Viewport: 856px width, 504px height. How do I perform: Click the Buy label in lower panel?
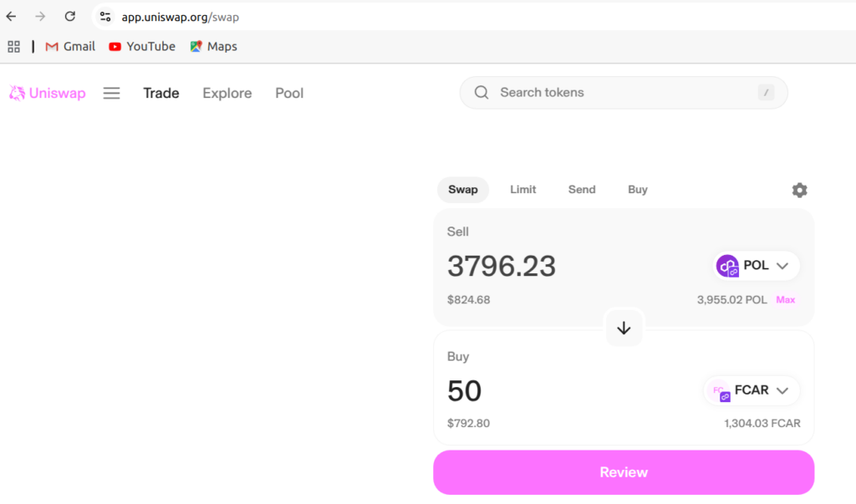(458, 357)
